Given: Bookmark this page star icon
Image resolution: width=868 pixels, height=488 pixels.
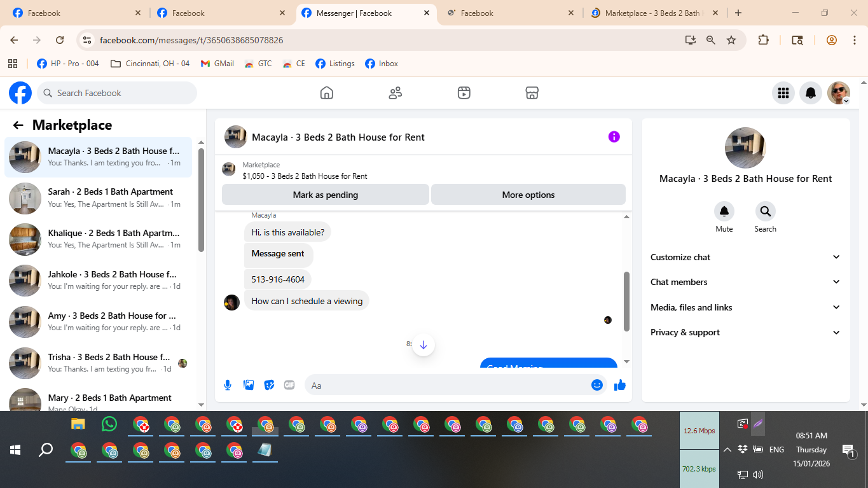Looking at the screenshot, I should 731,40.
